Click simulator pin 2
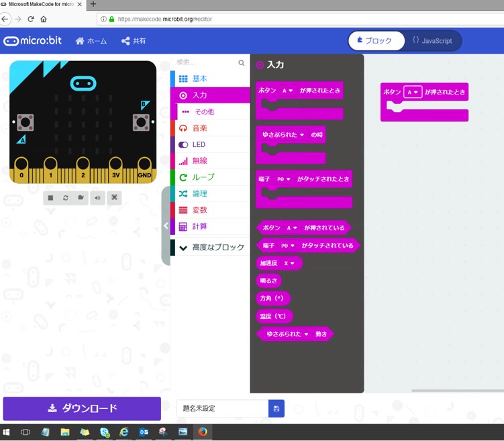 point(83,169)
